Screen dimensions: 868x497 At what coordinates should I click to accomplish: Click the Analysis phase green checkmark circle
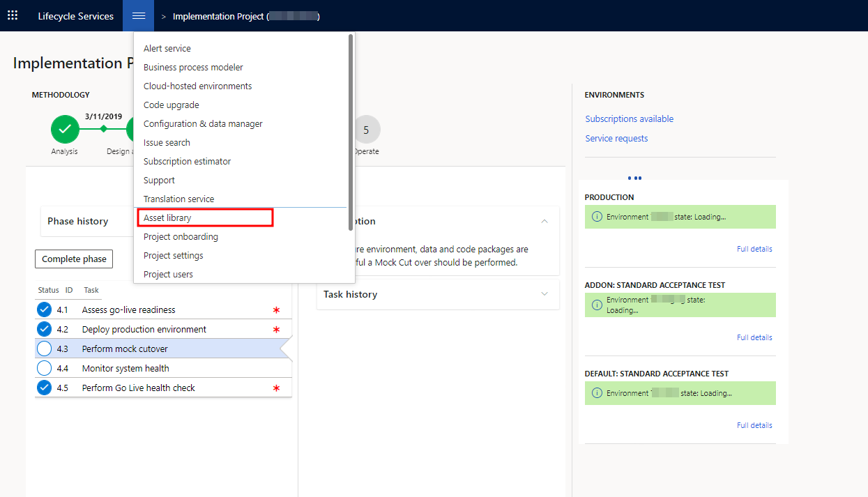point(65,130)
